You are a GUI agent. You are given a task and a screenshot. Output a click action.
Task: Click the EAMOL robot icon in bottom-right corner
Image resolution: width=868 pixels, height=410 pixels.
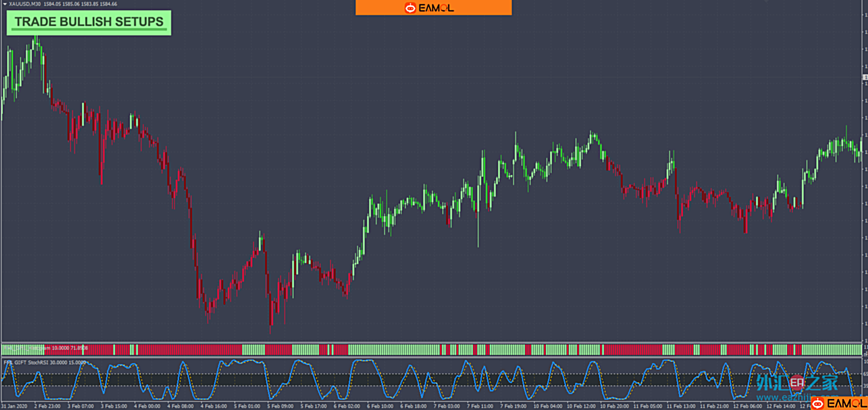818,404
